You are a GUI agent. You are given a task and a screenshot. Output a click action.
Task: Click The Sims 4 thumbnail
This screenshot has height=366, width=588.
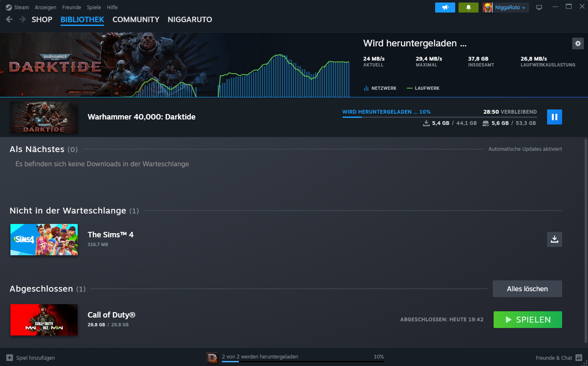44,239
